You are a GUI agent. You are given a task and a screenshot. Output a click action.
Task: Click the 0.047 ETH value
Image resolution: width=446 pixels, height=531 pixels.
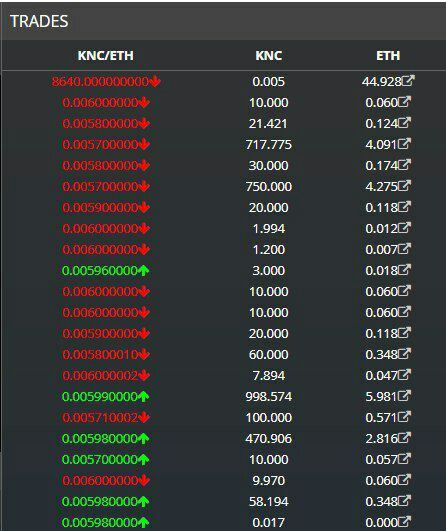pyautogui.click(x=381, y=376)
